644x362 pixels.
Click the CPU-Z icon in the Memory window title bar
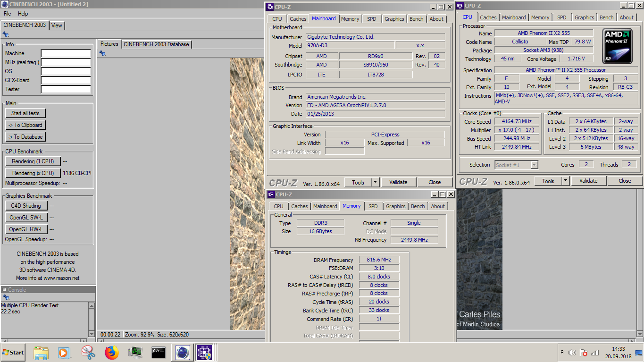coord(271,194)
